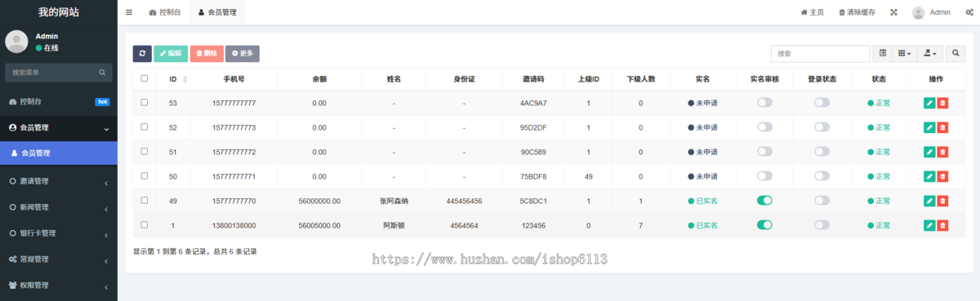Click the edit pencil icon for ID 53
The image size is (980, 301).
coord(929,103)
